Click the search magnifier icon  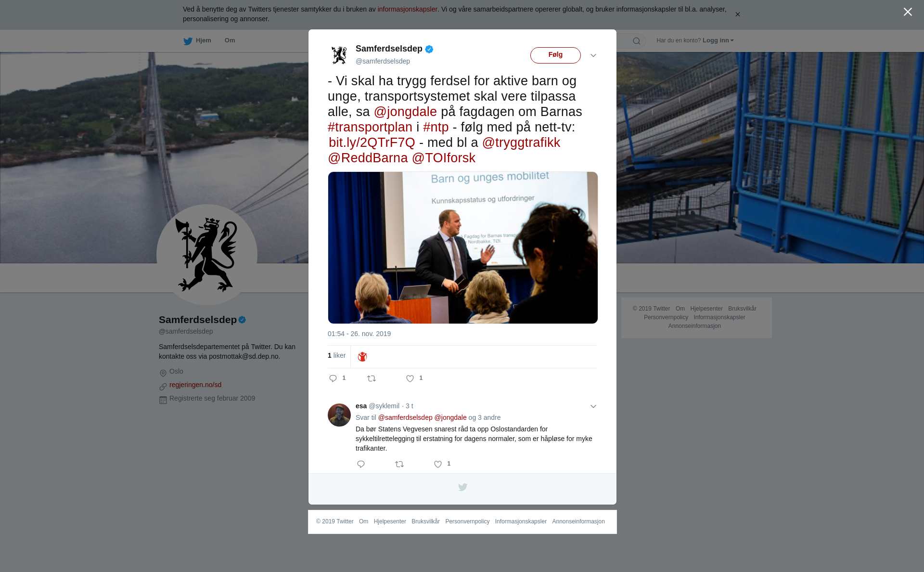(637, 41)
